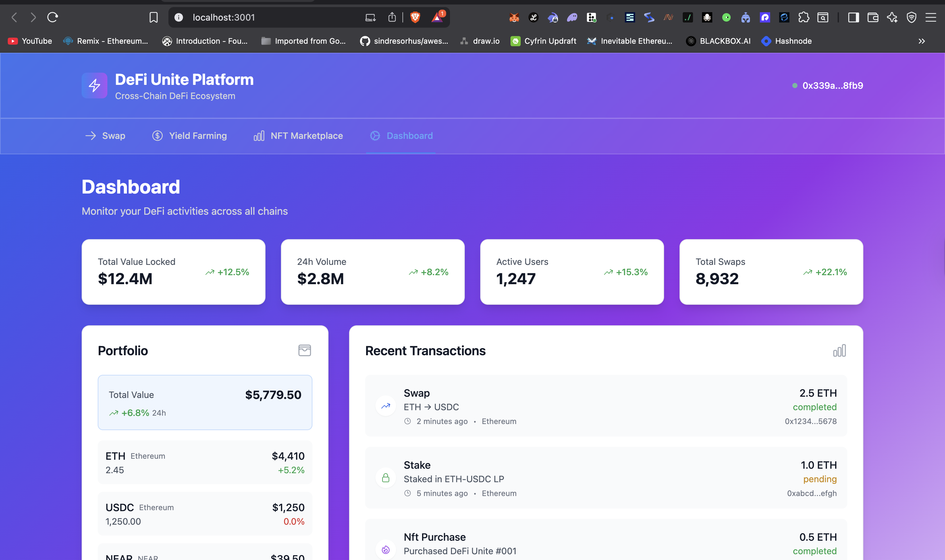Screen dimensions: 945x560
Task: Open the browser hamburger main menu
Action: 931,17
